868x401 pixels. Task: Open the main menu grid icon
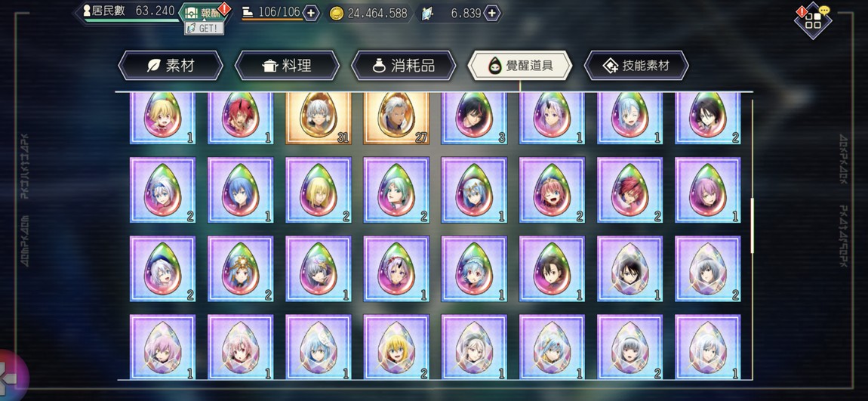click(813, 20)
